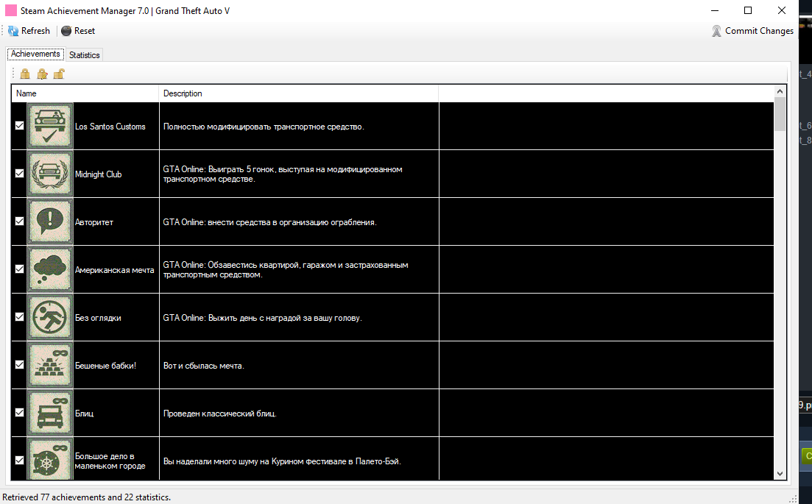
Task: Select the Бешеные бабки! achievement name
Action: click(x=106, y=366)
